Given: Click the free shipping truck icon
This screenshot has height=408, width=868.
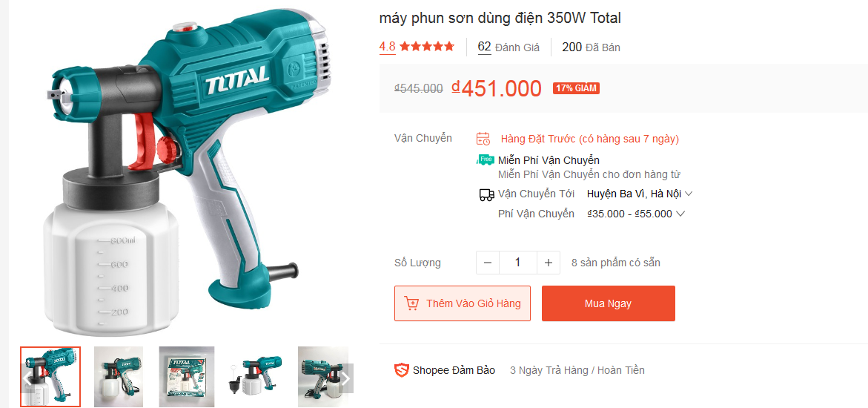Looking at the screenshot, I should pyautogui.click(x=485, y=160).
